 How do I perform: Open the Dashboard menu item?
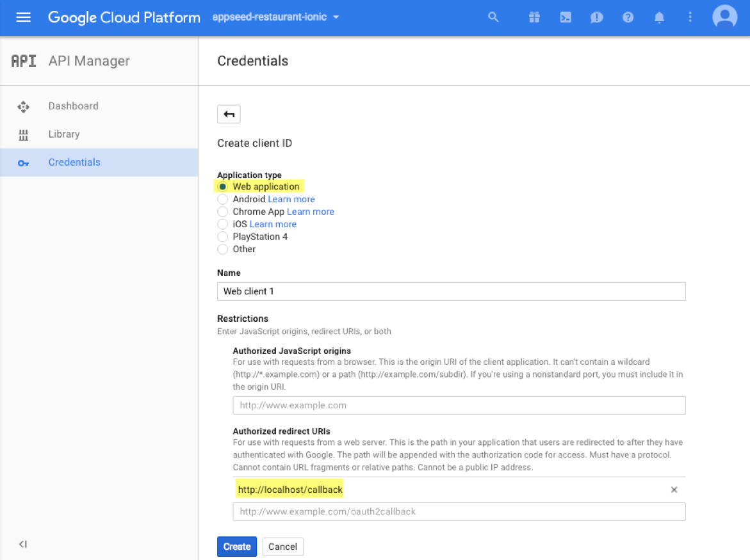coord(99,106)
